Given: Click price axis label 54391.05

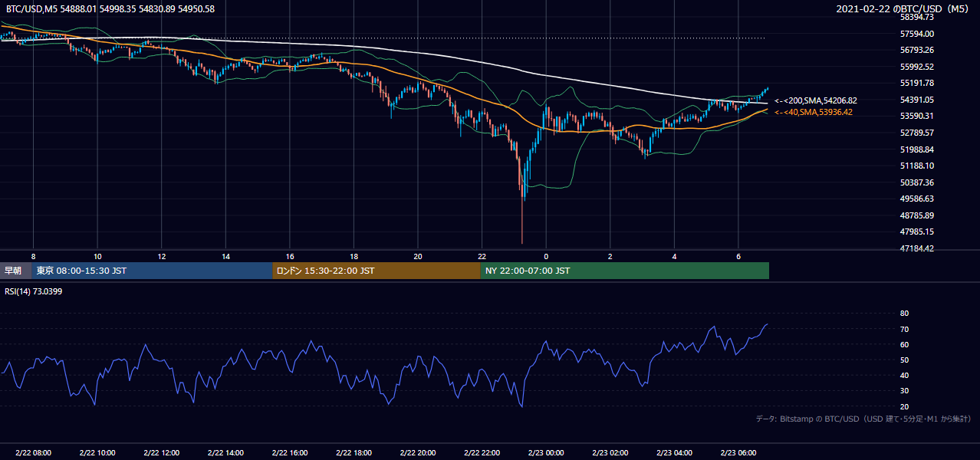Looking at the screenshot, I should [917, 100].
